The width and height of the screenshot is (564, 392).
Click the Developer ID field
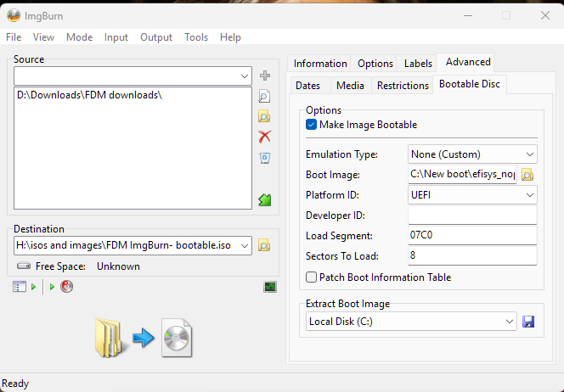coord(472,216)
